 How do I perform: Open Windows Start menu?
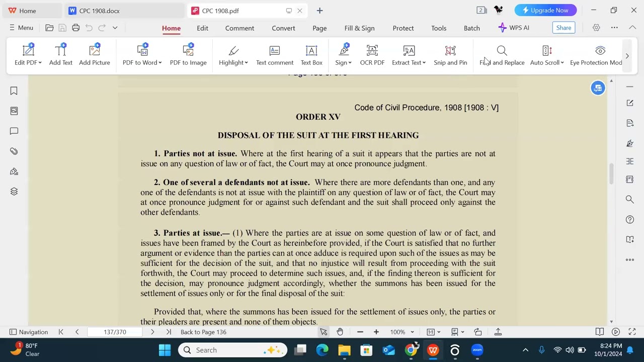(x=165, y=350)
